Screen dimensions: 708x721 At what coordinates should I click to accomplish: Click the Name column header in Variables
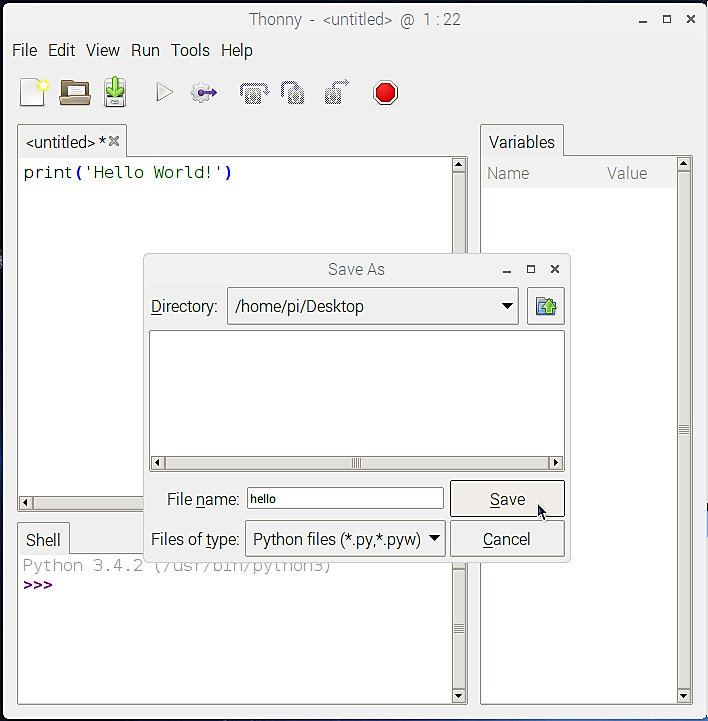click(x=508, y=173)
